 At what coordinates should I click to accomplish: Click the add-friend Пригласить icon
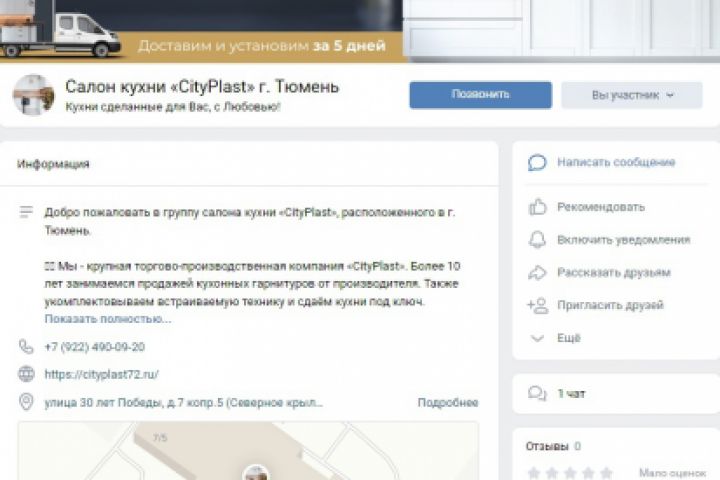coord(537,305)
